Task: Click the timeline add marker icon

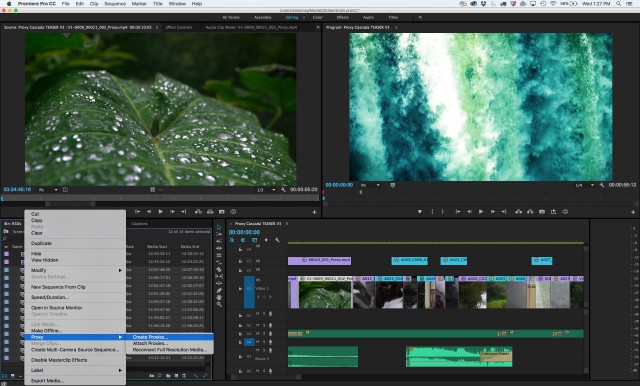Action: point(266,240)
